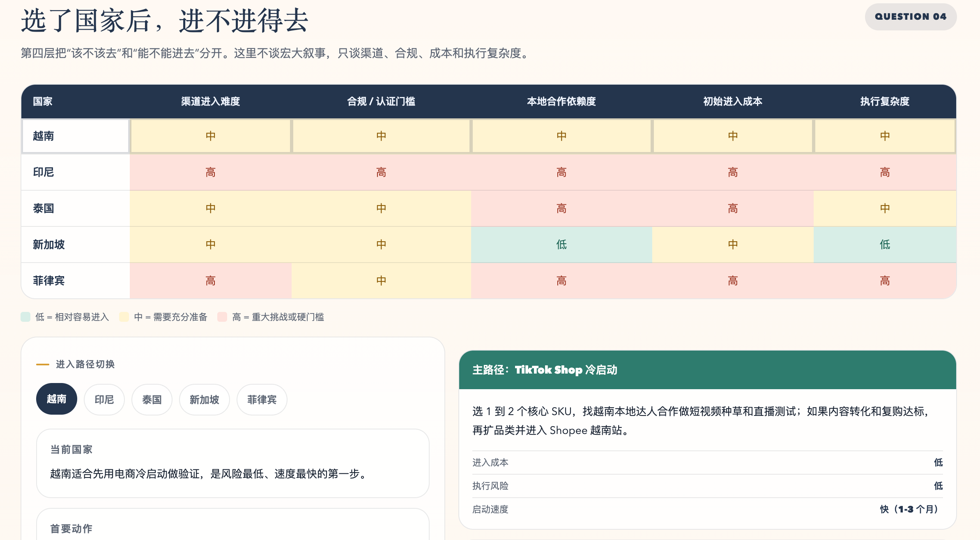Click Singapore's 低 本地合作依赖度 cell
The height and width of the screenshot is (540, 980).
coord(561,245)
